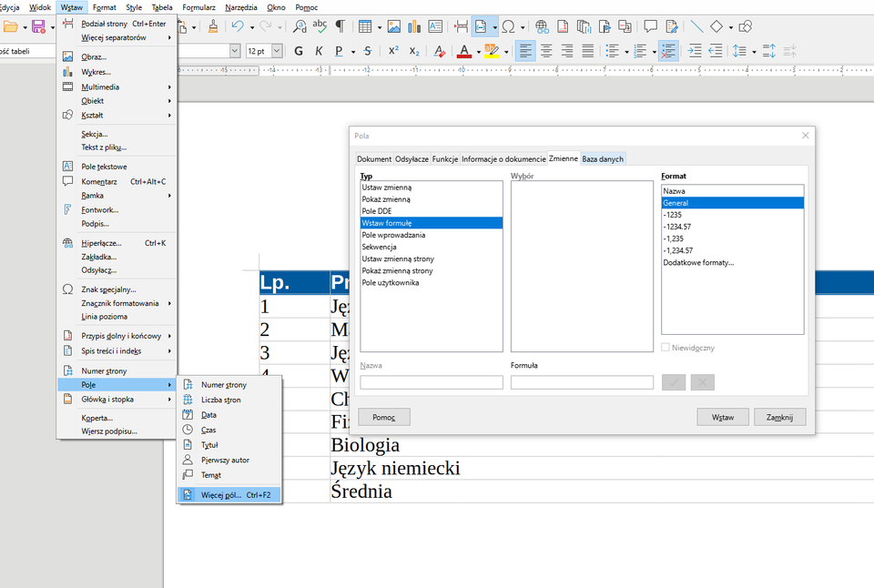Image resolution: width=874 pixels, height=588 pixels.
Task: Insert a text box using its toolbar icon
Action: tap(435, 25)
